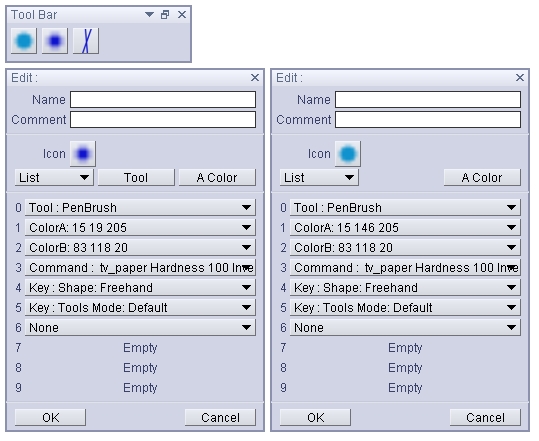Open the List dropdown in left dialog

[54, 177]
